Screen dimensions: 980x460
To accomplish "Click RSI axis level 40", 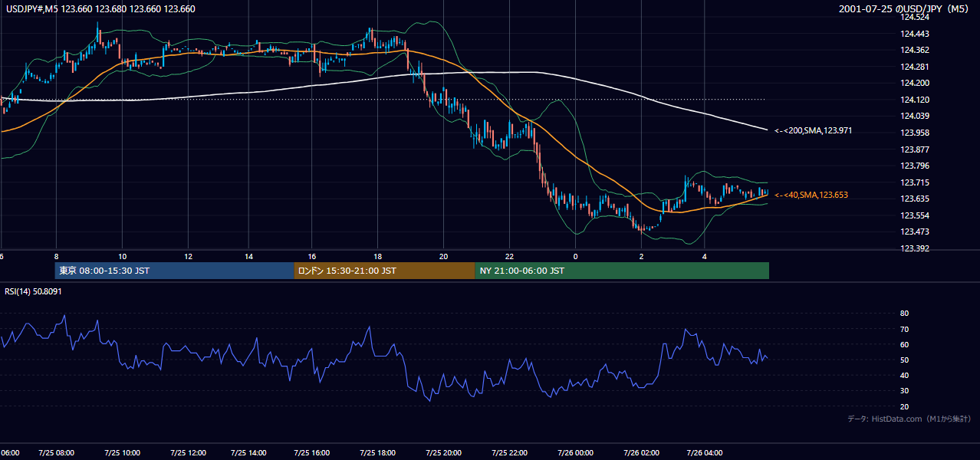I will pyautogui.click(x=905, y=376).
